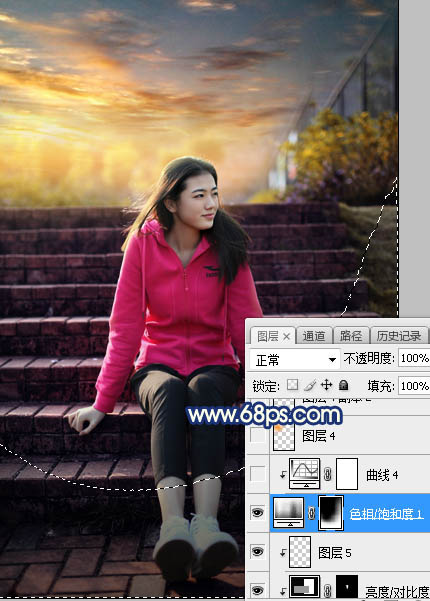Viewport: 430px width, 601px height.
Task: Hide the 图层 5 layer
Action: pos(258,551)
